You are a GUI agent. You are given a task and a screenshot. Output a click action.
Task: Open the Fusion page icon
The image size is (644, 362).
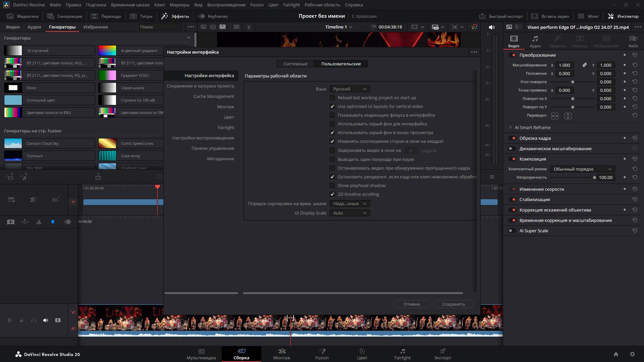pyautogui.click(x=322, y=351)
